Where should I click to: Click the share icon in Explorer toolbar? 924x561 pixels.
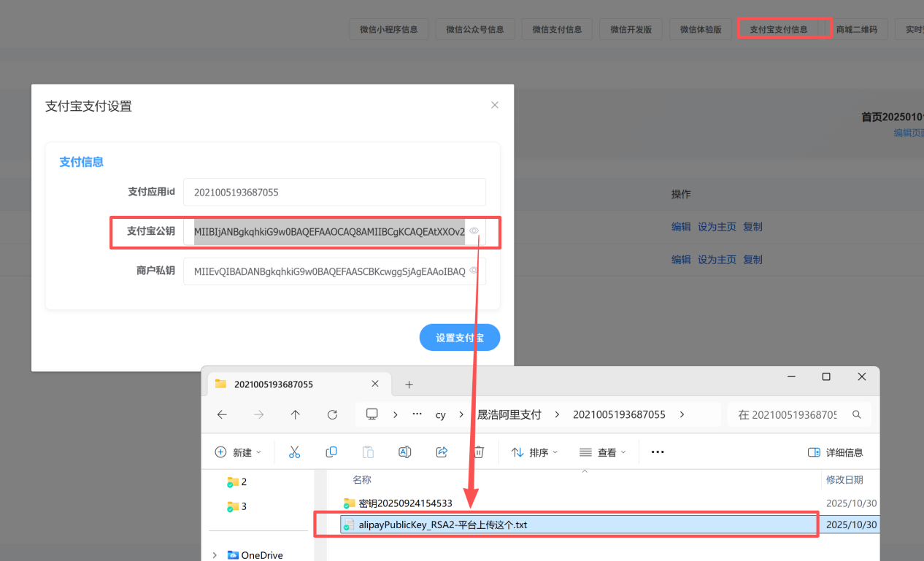[x=442, y=452]
